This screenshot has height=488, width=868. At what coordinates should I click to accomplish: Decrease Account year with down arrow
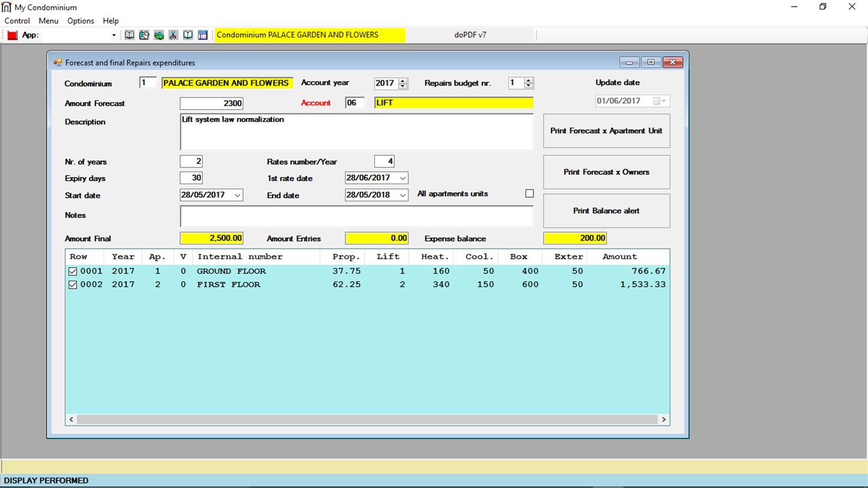(x=403, y=86)
